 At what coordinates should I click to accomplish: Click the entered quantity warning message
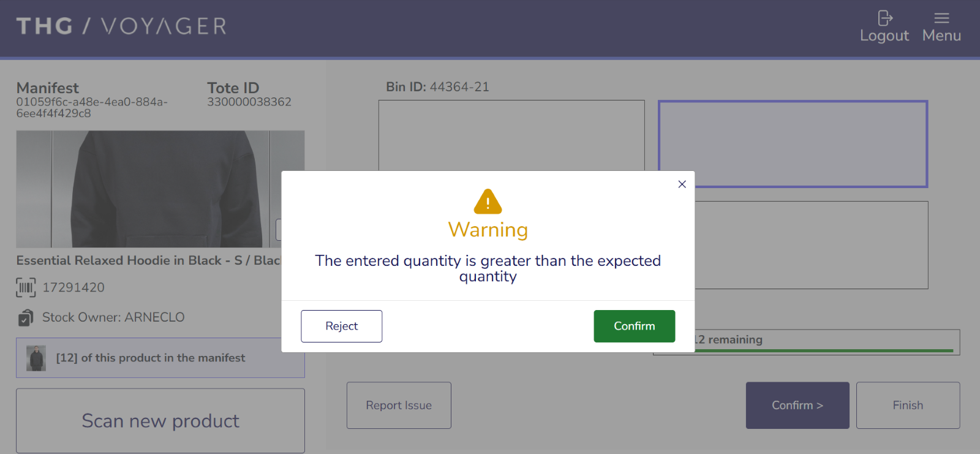(488, 268)
